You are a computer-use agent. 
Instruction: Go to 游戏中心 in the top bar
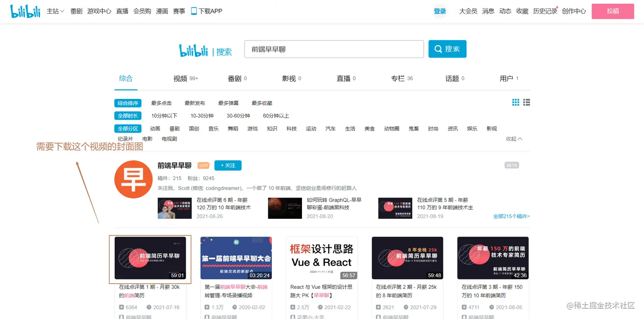click(99, 11)
